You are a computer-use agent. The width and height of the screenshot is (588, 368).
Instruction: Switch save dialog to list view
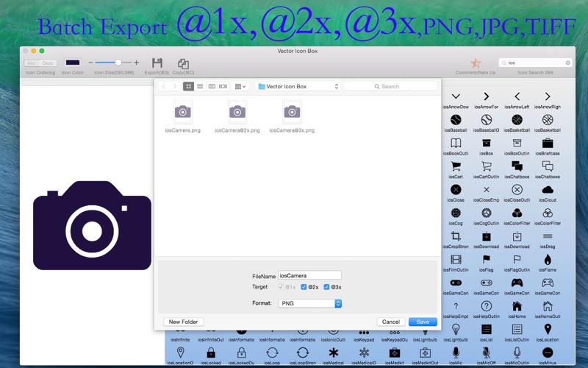click(200, 86)
